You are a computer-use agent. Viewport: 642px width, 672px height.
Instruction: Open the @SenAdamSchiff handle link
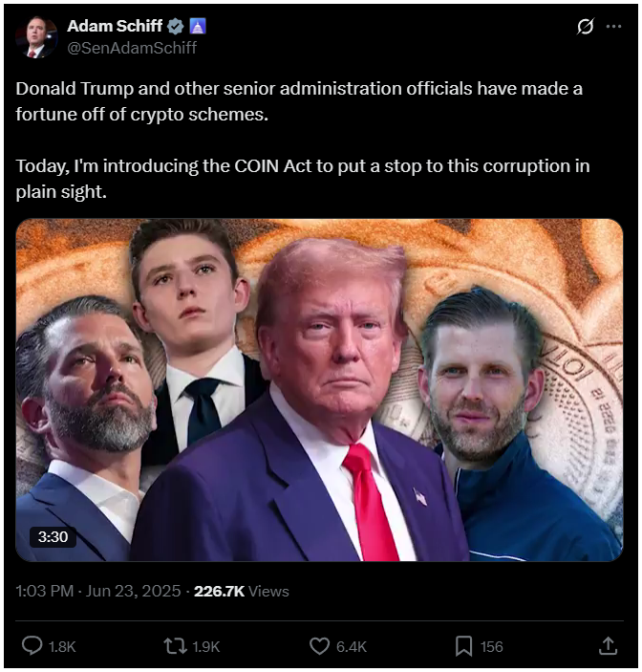tap(132, 48)
